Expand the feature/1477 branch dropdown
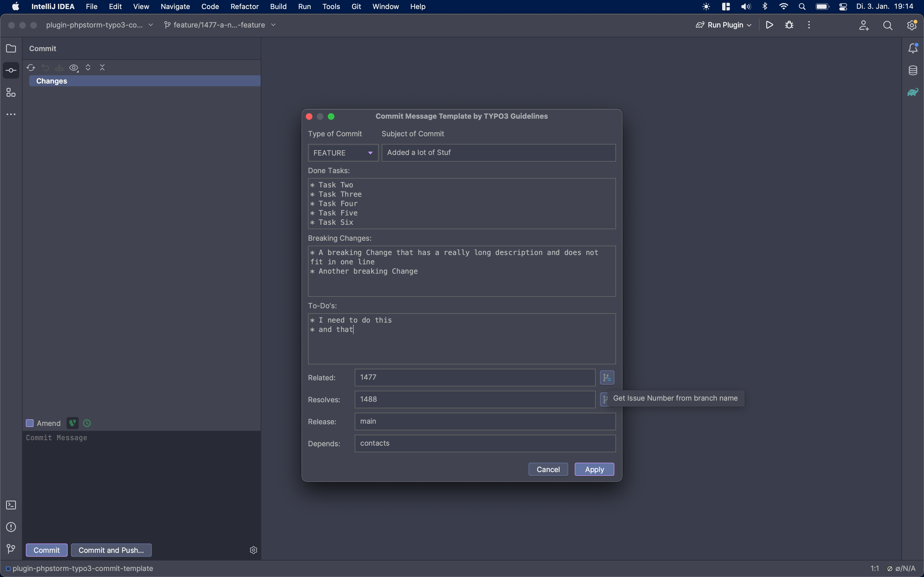The height and width of the screenshot is (577, 924). [220, 25]
